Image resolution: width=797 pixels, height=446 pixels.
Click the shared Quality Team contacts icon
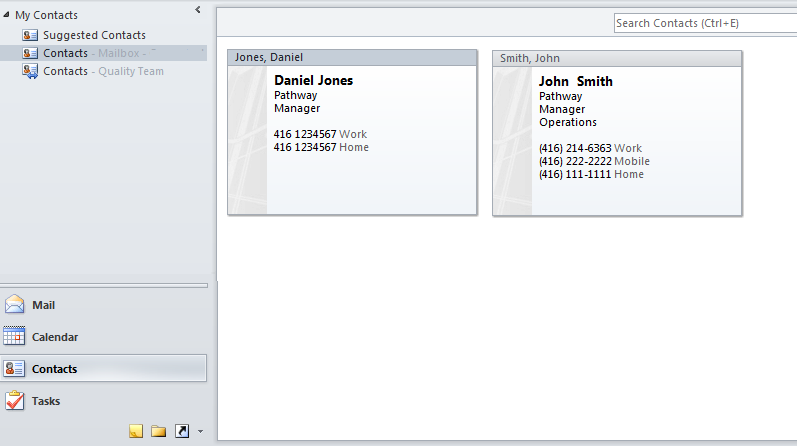coord(30,71)
